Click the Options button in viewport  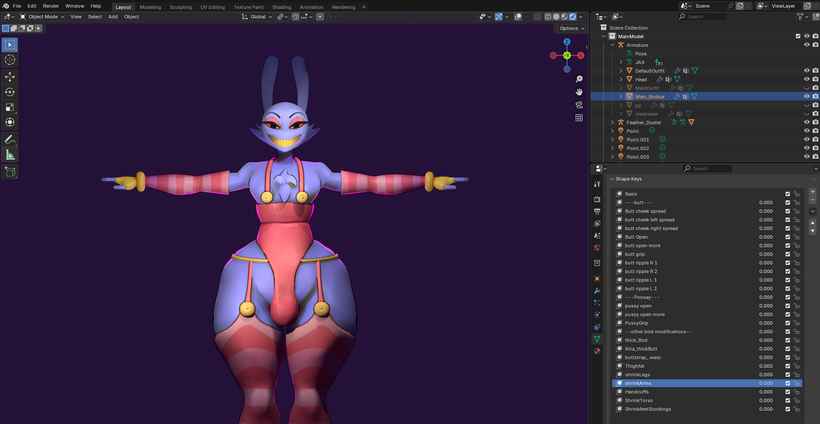[570, 28]
